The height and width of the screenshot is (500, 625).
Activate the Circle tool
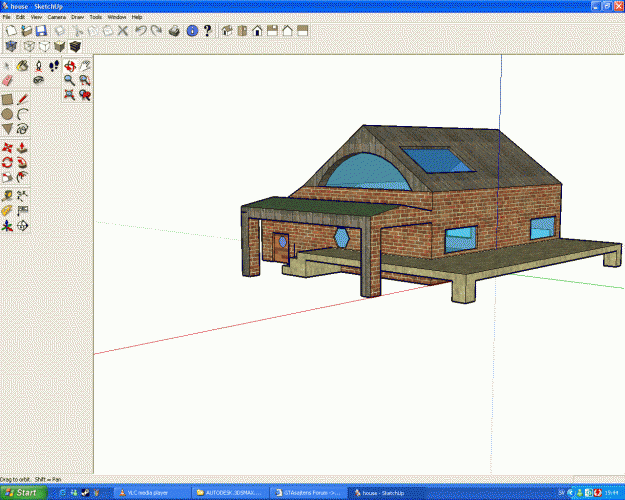pyautogui.click(x=7, y=114)
